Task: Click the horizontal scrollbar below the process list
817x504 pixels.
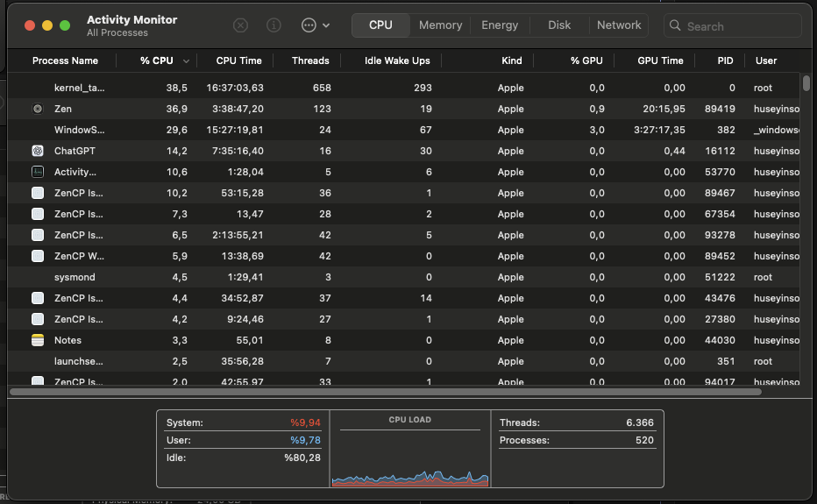Action: (386, 392)
